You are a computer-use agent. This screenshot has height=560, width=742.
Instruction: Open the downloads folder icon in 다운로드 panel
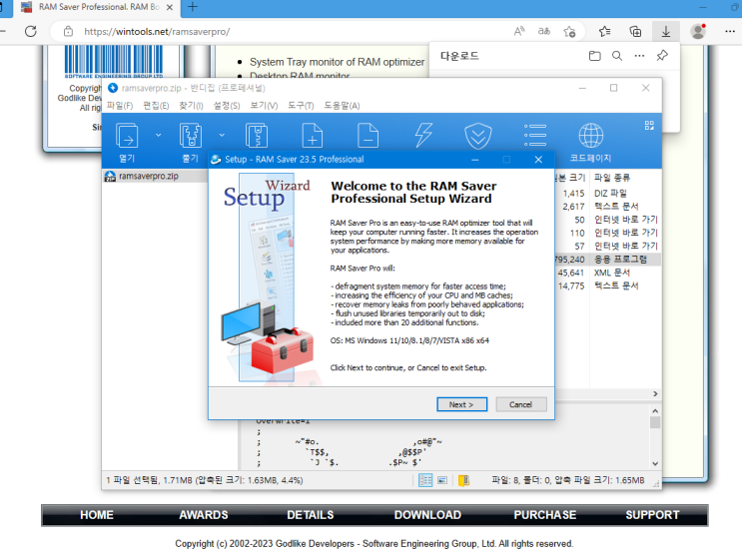[595, 56]
